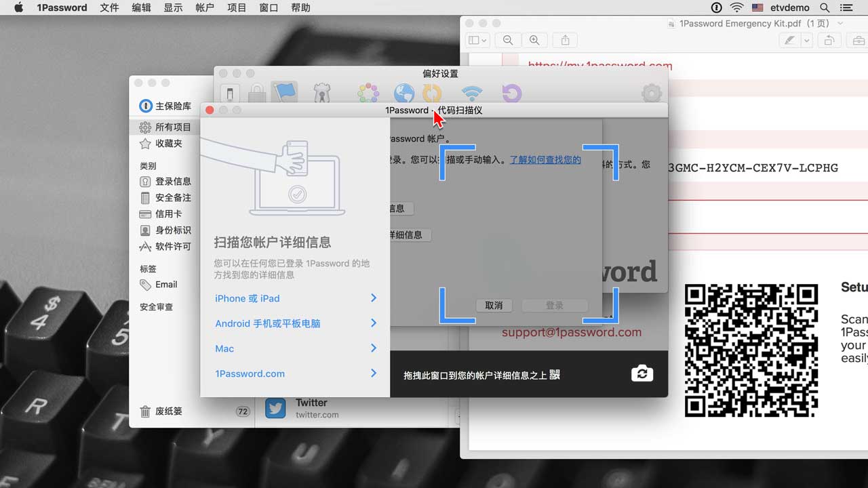Click the share button in Preview
This screenshot has height=488, width=868.
pyautogui.click(x=566, y=41)
